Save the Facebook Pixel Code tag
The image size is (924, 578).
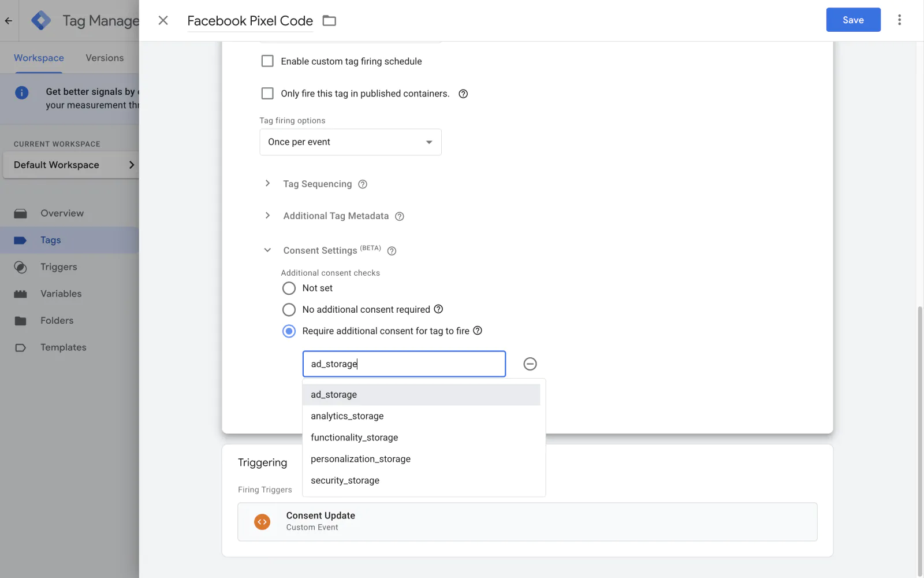pyautogui.click(x=852, y=20)
